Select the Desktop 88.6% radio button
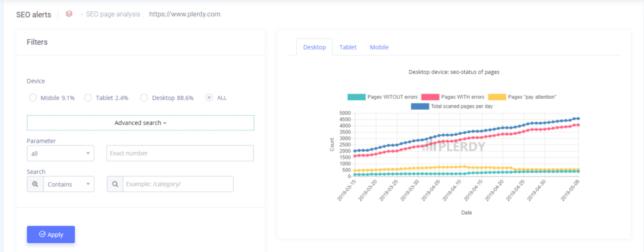 (x=145, y=98)
